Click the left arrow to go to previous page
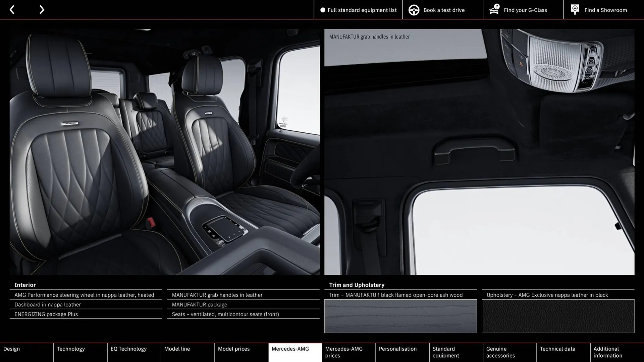Viewport: 644px width, 362px height. click(12, 10)
